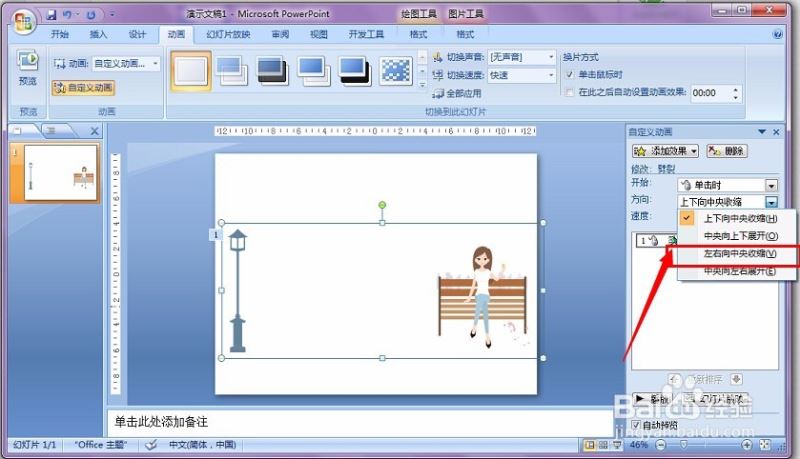Image resolution: width=800 pixels, height=459 pixels.
Task: Select animation item 1 in effect list
Action: pyautogui.click(x=656, y=240)
